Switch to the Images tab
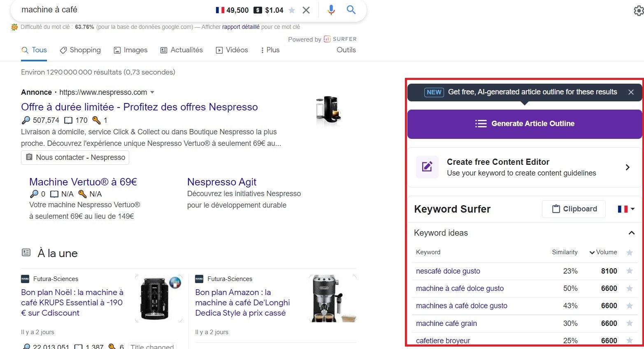The height and width of the screenshot is (349, 644). click(130, 50)
